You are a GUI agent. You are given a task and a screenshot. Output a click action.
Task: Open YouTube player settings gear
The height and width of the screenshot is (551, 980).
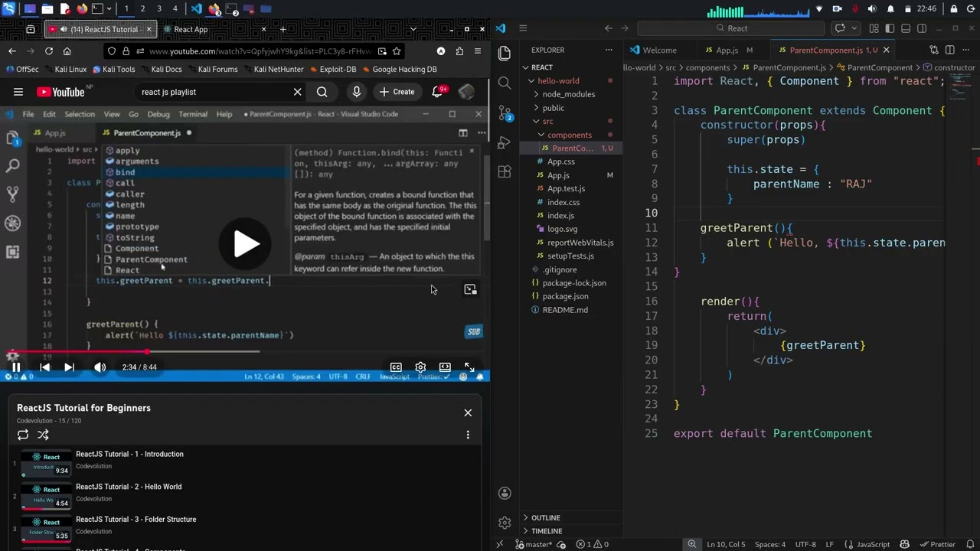pyautogui.click(x=420, y=367)
